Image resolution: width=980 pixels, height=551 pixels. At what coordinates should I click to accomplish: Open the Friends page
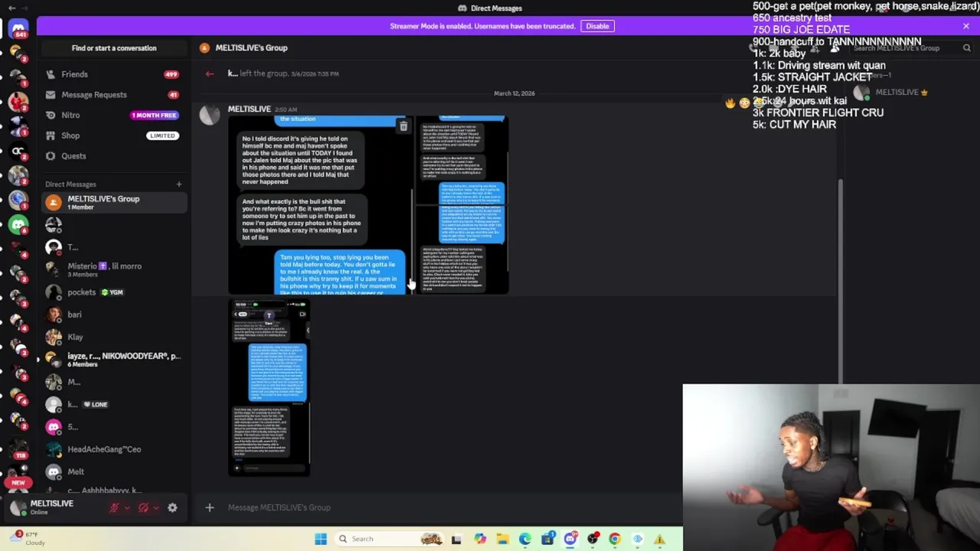pos(114,74)
